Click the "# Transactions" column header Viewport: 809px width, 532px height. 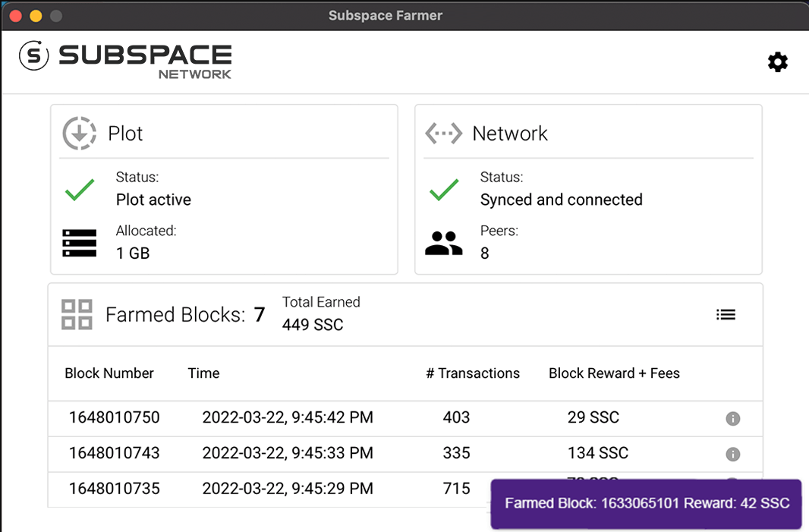tap(473, 373)
